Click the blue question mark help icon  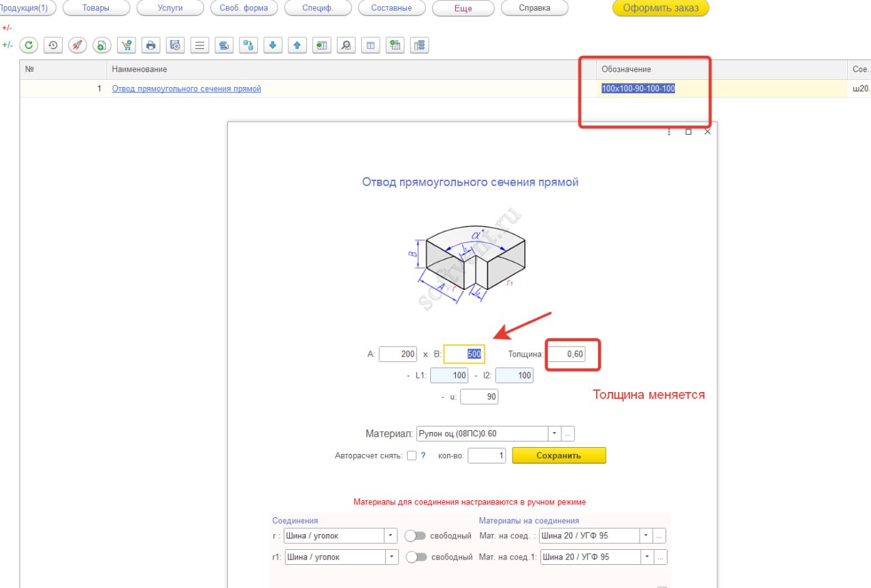(x=423, y=456)
